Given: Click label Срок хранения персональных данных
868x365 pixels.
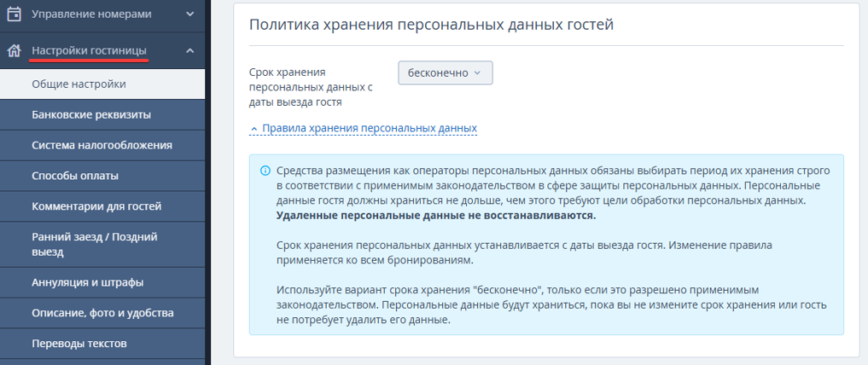Looking at the screenshot, I should coord(310,87).
